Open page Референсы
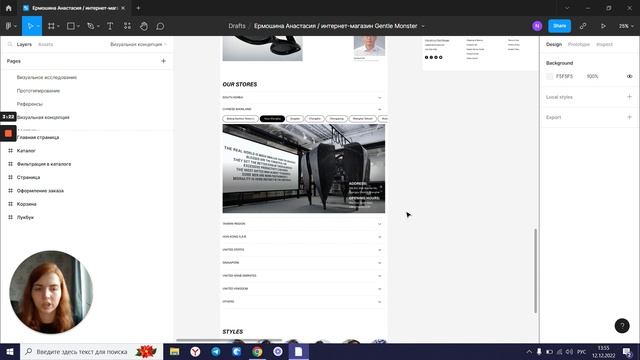This screenshot has width=640, height=360. (x=29, y=104)
